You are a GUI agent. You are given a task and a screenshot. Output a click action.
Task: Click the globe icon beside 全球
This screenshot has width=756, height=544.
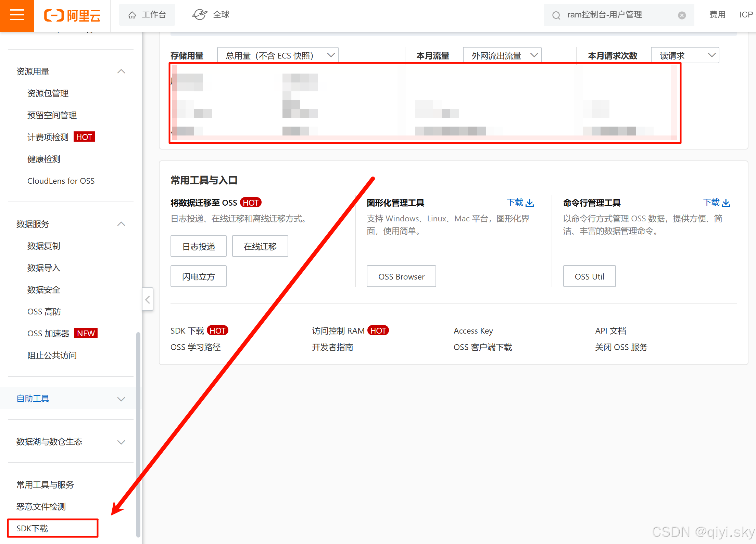[200, 14]
